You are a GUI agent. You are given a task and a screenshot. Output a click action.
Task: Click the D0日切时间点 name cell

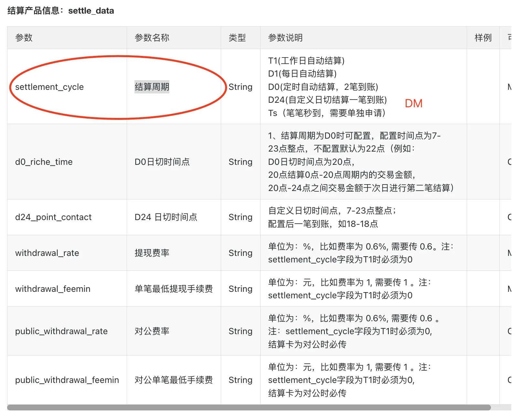pyautogui.click(x=162, y=162)
